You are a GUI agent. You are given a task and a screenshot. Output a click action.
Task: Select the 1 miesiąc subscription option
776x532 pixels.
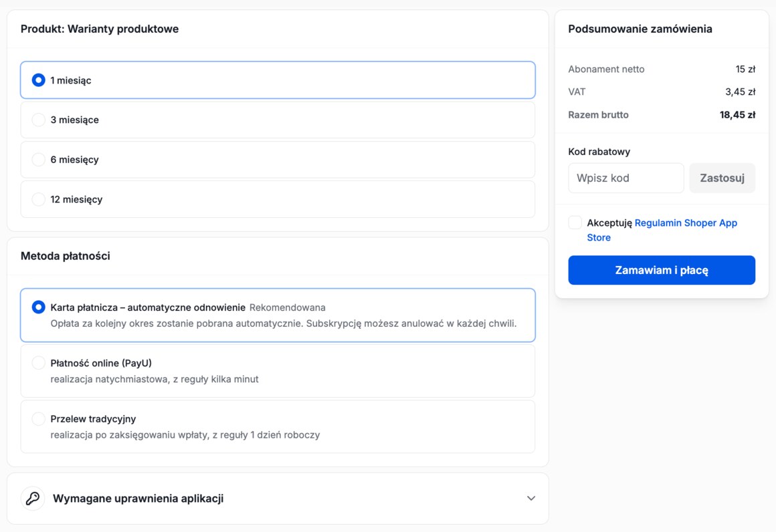coord(278,80)
